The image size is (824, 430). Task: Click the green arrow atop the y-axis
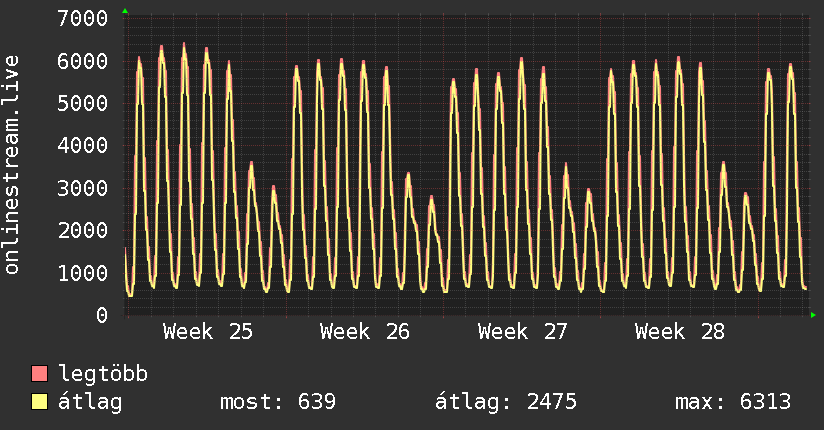125,11
